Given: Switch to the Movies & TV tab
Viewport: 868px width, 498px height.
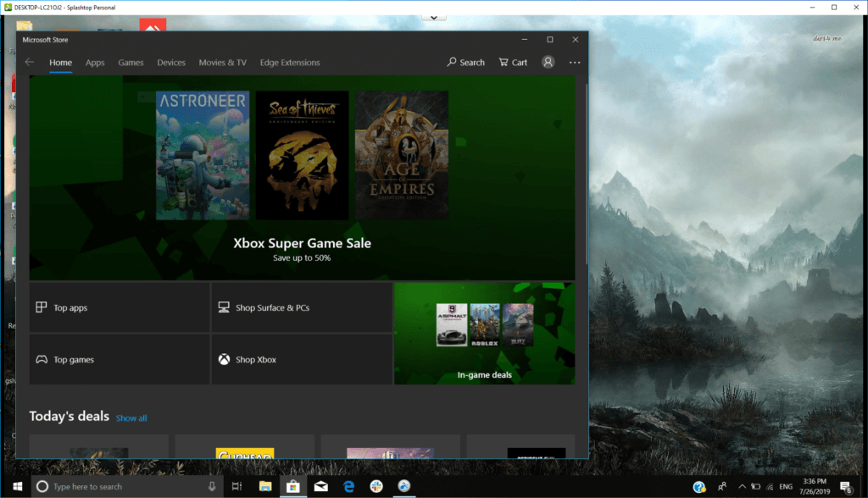Looking at the screenshot, I should pyautogui.click(x=222, y=62).
